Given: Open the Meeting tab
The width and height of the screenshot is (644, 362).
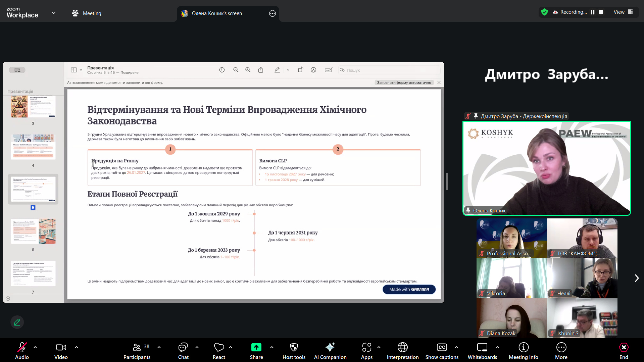Looking at the screenshot, I should point(87,13).
